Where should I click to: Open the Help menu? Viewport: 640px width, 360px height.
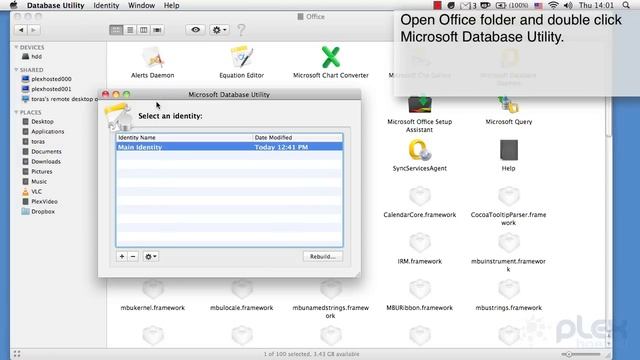tap(171, 5)
